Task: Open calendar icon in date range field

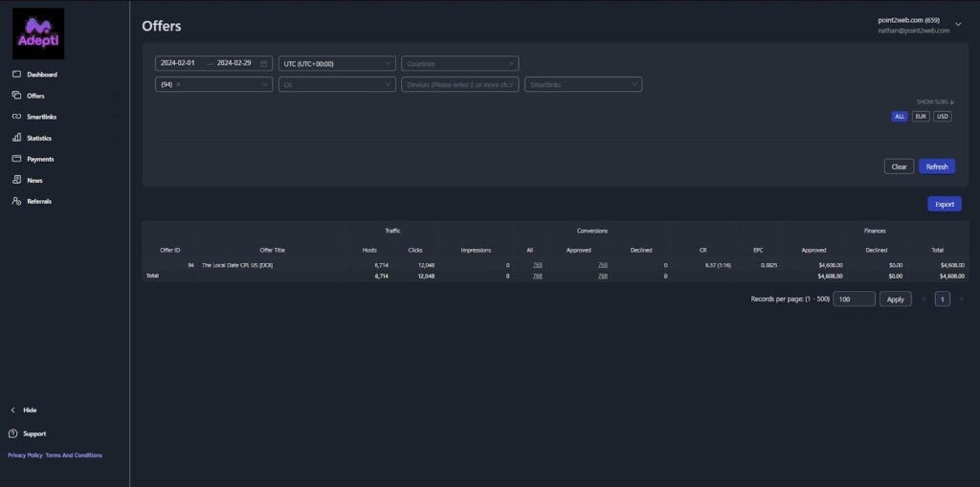Action: (263, 63)
